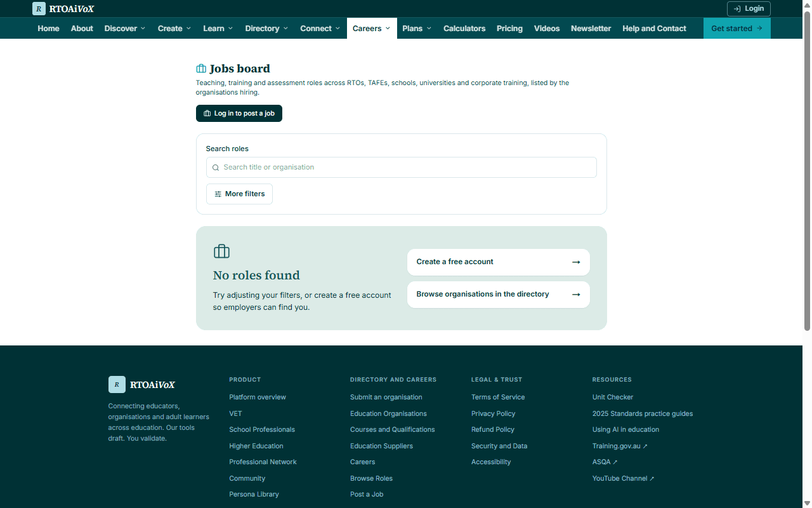Click the arrow on Browse organisations in the directory
Screen dimensions: 812x508
tap(576, 295)
